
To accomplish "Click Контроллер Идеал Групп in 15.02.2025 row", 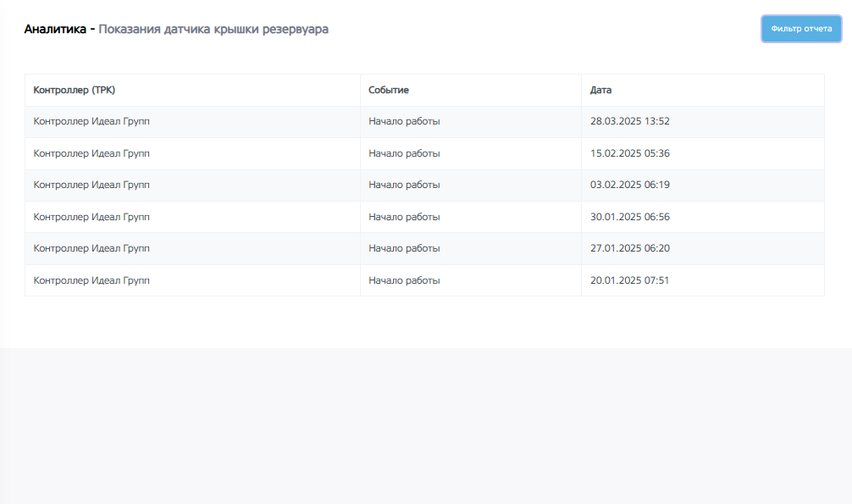I will pyautogui.click(x=91, y=153).
